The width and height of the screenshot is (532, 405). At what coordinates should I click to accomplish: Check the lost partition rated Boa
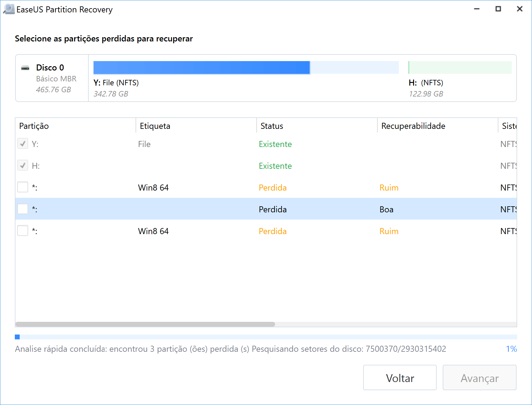coord(23,209)
